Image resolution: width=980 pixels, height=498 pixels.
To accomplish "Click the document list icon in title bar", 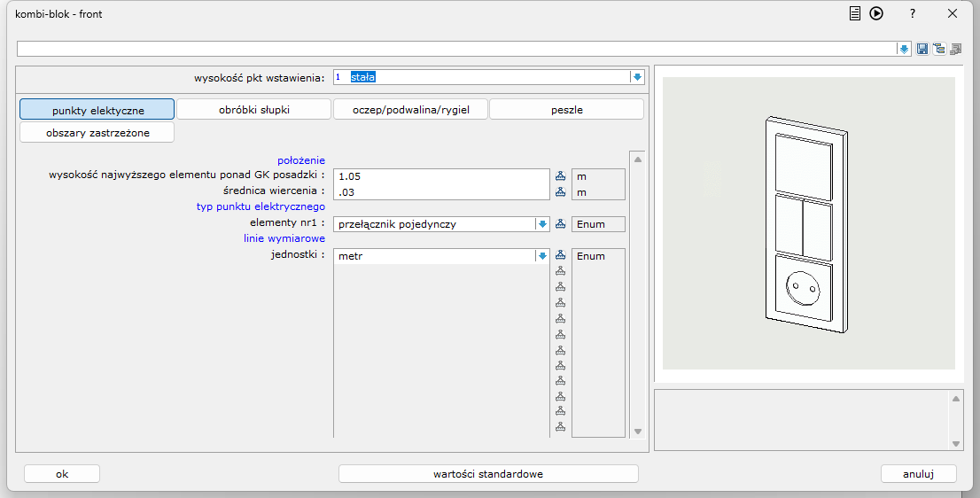I will (x=855, y=13).
